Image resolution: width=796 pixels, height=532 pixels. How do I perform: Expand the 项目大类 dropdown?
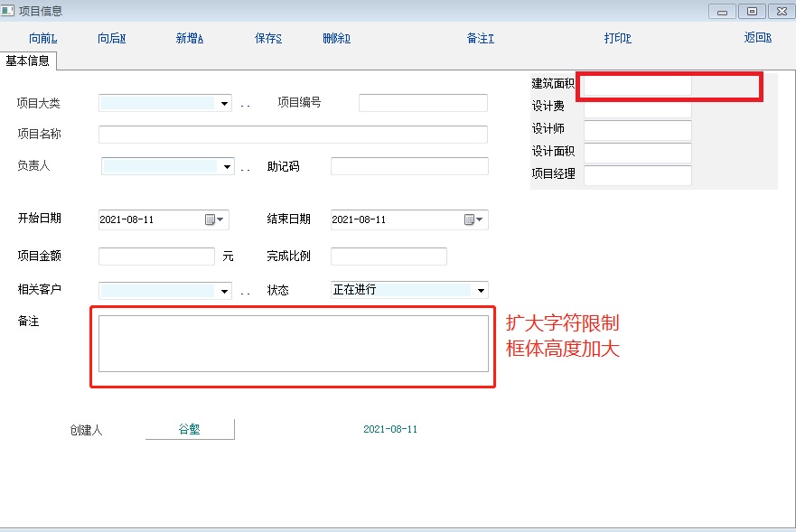point(224,104)
